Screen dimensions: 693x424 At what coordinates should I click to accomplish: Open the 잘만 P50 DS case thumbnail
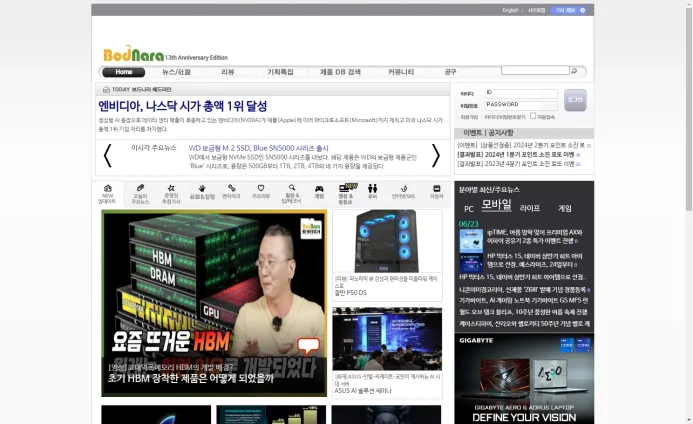point(387,241)
